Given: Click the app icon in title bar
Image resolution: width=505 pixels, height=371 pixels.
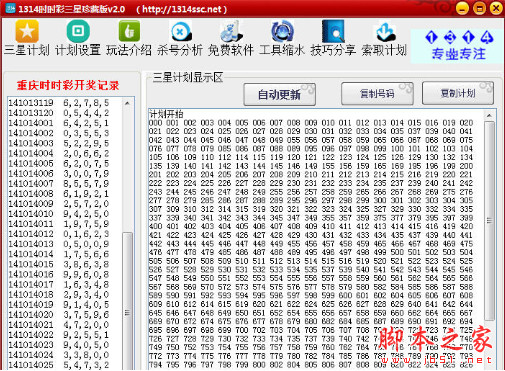Looking at the screenshot, I should (x=10, y=8).
